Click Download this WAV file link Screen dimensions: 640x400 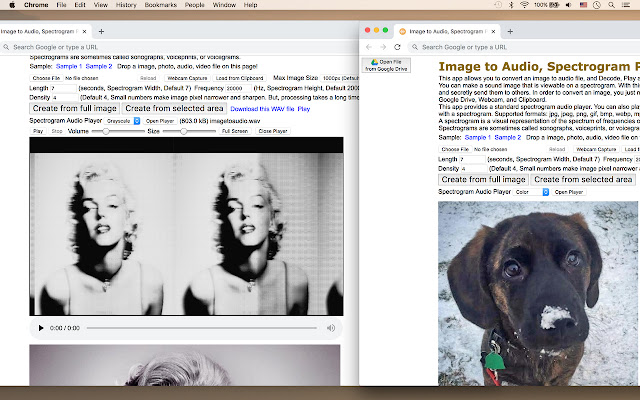(x=262, y=109)
